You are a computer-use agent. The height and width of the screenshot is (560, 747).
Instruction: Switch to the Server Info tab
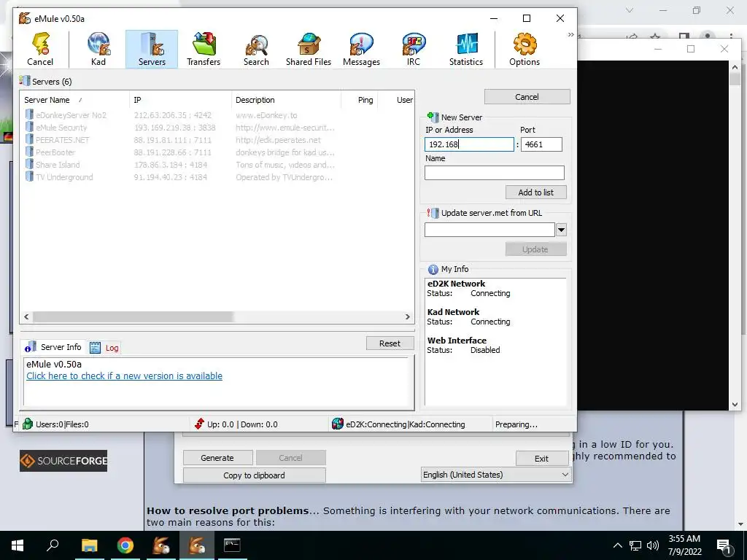(53, 347)
